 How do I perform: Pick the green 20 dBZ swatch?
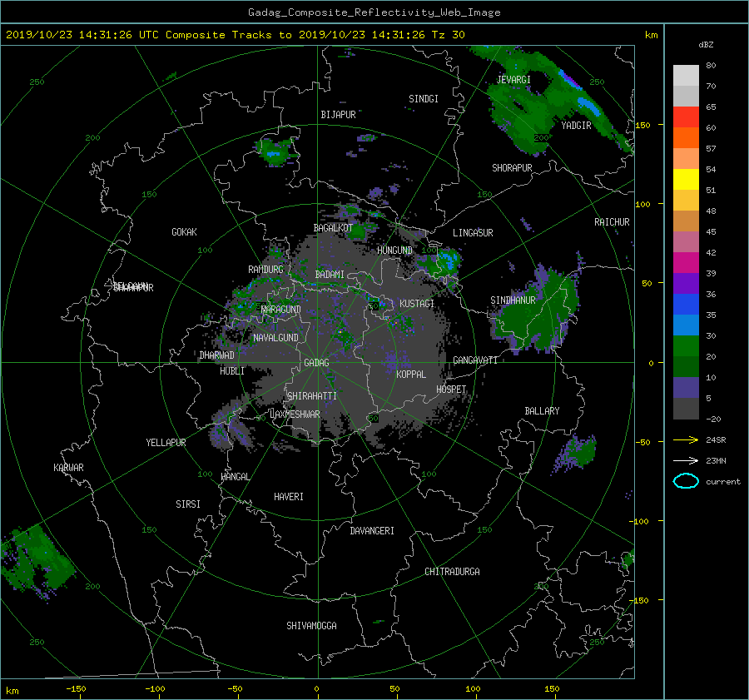click(x=686, y=346)
